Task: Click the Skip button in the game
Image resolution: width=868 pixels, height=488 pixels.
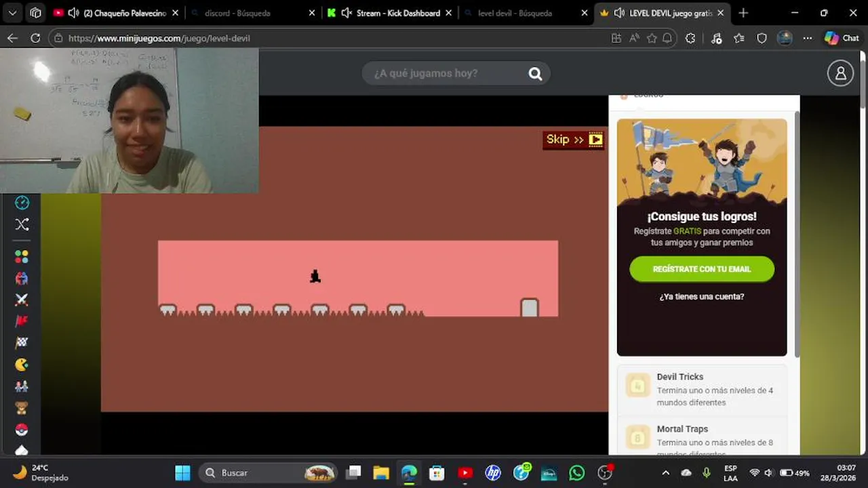Action: 574,140
